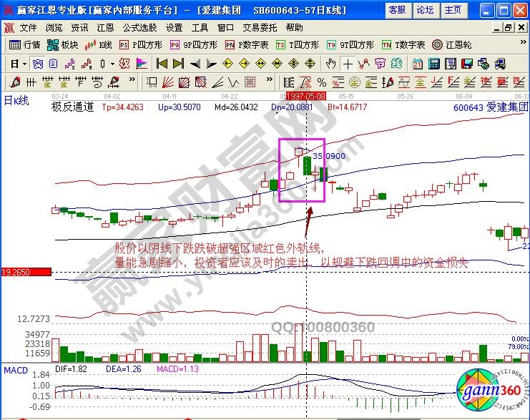Click the calculator icon in toolbar
The height and width of the screenshot is (420, 530).
pos(433,63)
